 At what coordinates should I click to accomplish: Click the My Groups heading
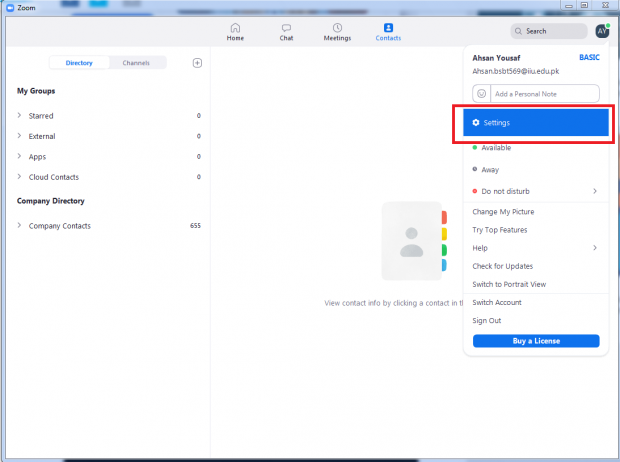[x=36, y=91]
